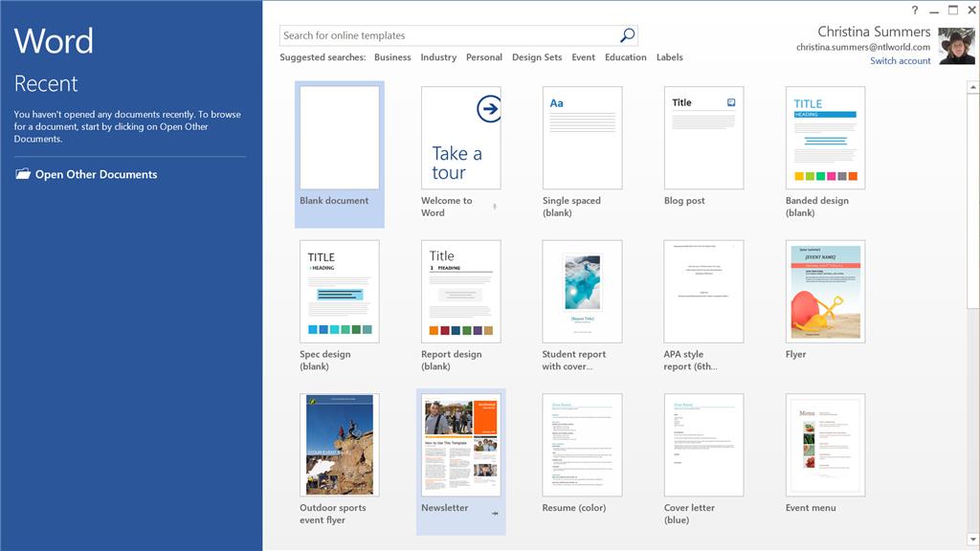The height and width of the screenshot is (551, 980).
Task: Click the search magnifier icon
Action: [628, 35]
